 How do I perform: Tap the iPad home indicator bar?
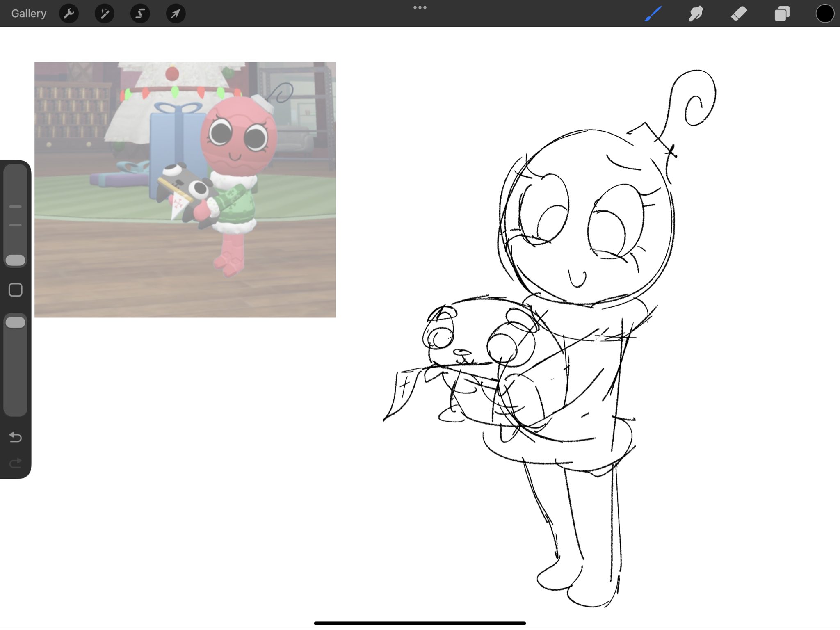point(420,623)
